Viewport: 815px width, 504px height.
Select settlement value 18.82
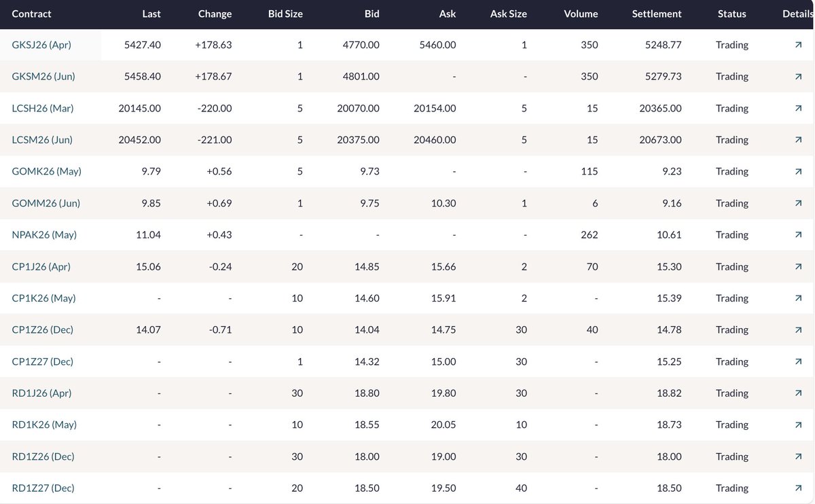670,393
